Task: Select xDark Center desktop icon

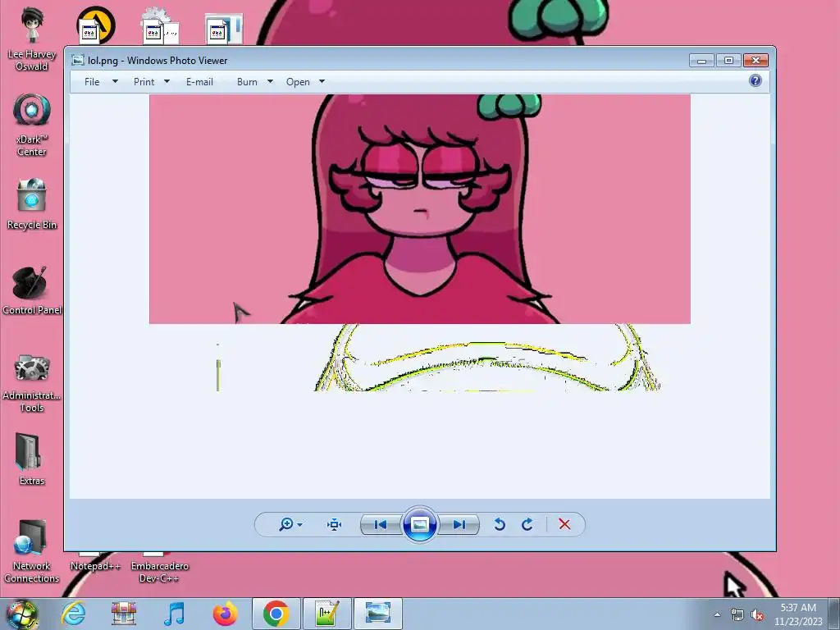Action: [x=32, y=125]
